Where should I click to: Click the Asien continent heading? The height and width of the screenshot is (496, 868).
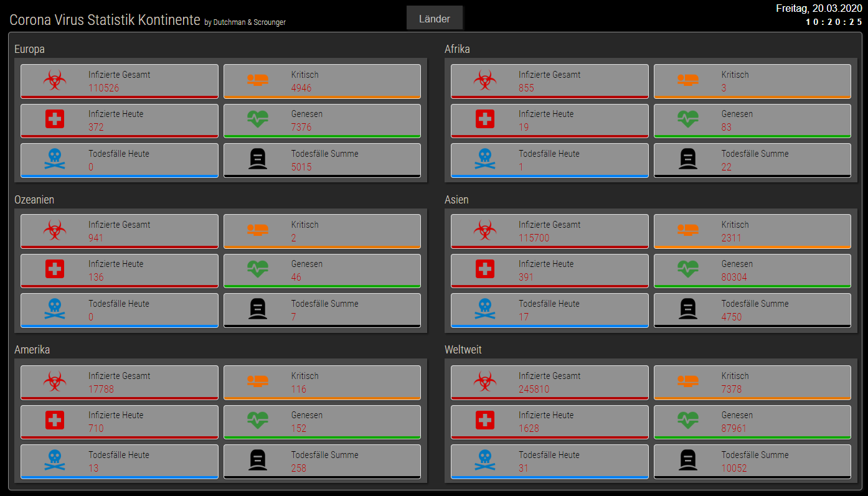point(456,200)
